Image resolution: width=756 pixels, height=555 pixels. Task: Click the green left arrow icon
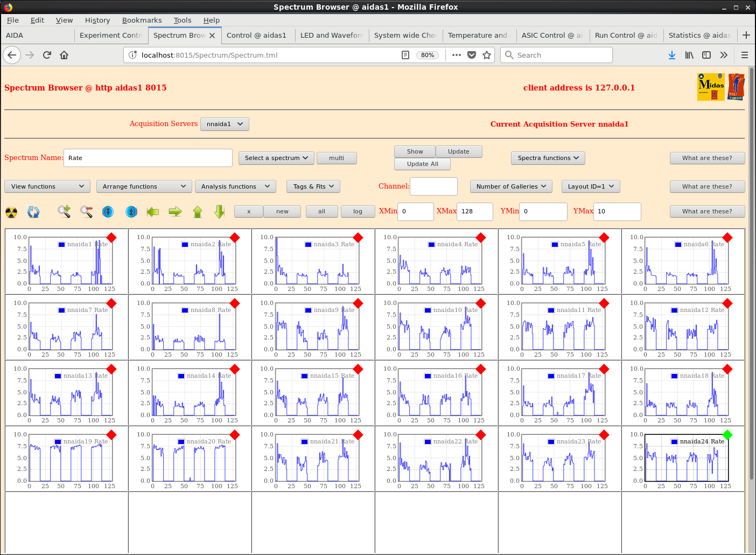coord(153,212)
